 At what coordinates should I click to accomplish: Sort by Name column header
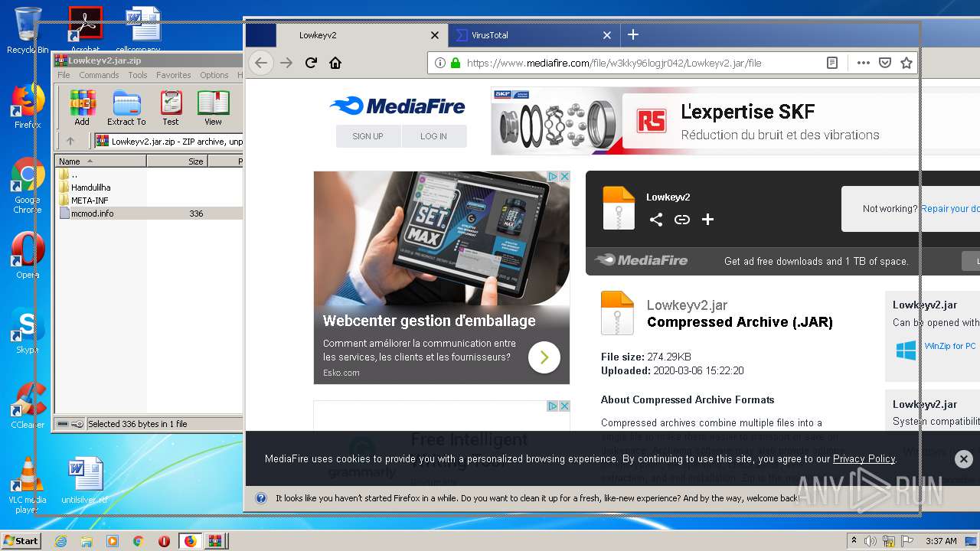pos(100,161)
